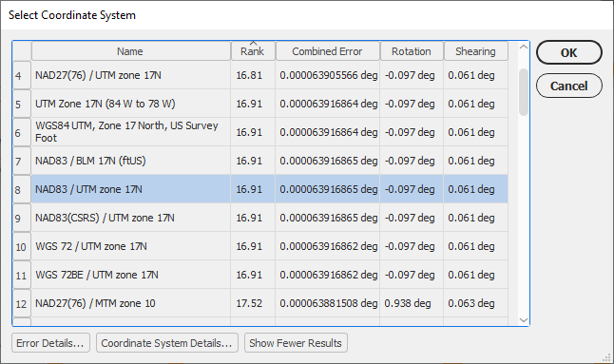Viewport: 614px width, 364px height.
Task: Click row header number 8
Action: [x=22, y=189]
